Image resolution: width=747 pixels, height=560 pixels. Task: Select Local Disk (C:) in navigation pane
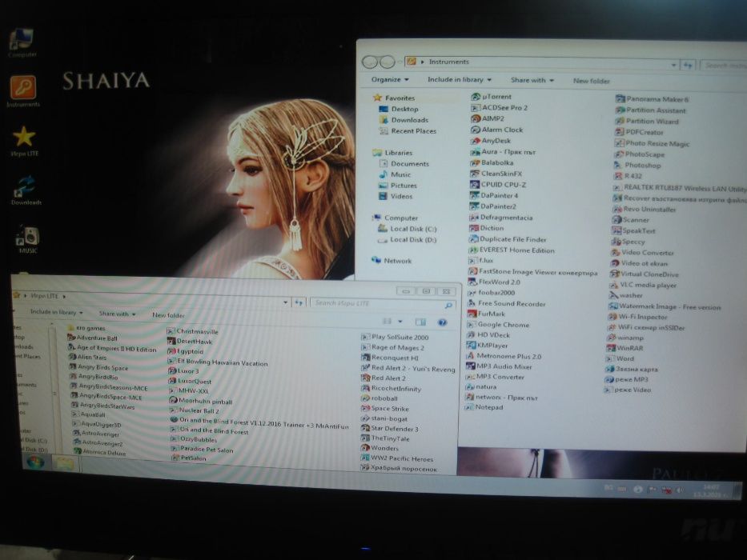[x=408, y=229]
